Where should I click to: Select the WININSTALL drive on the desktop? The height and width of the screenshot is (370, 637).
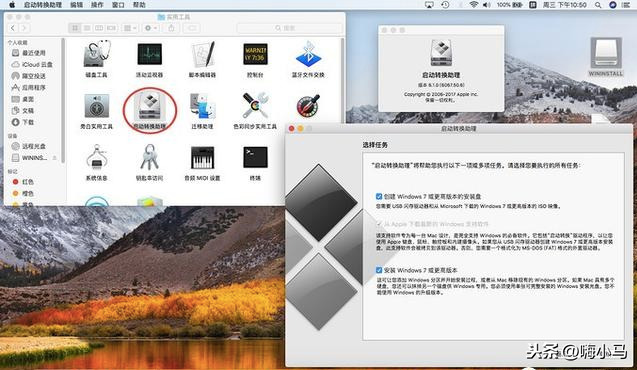606,57
